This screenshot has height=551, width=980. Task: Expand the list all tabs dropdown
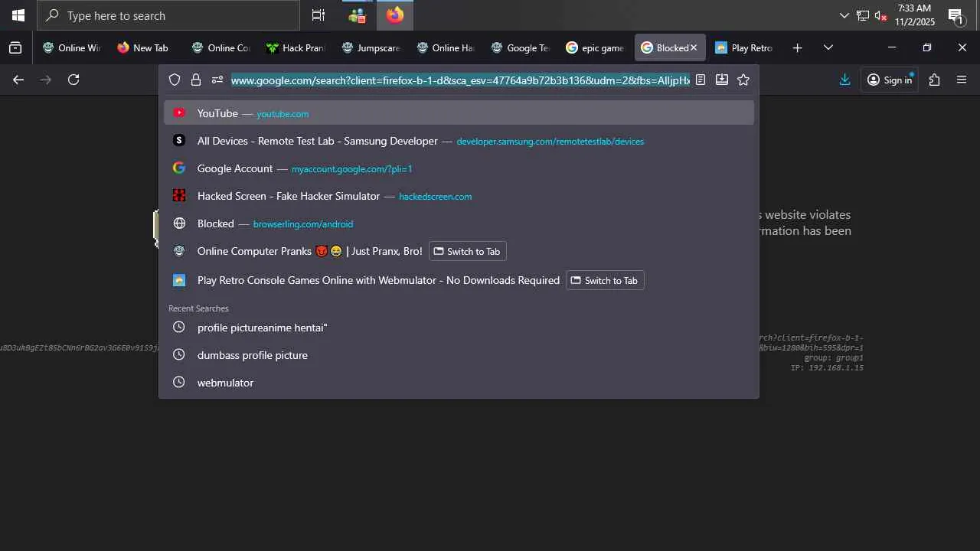pyautogui.click(x=828, y=47)
